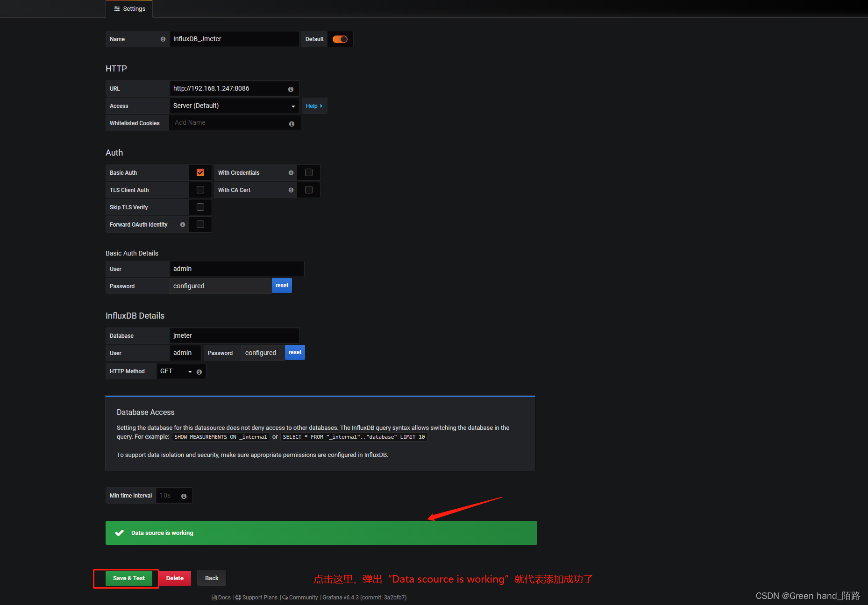Enable the TLS Client Auth checkbox
868x605 pixels.
click(200, 190)
